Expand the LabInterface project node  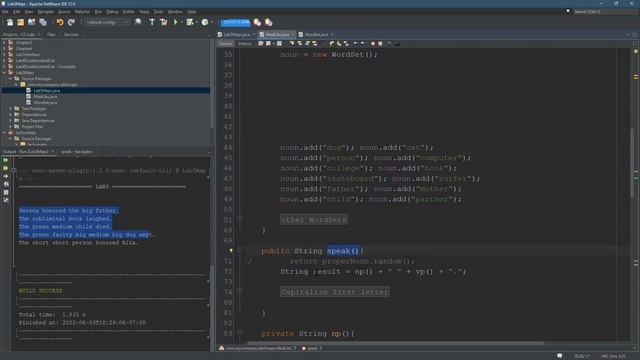(x=4, y=54)
